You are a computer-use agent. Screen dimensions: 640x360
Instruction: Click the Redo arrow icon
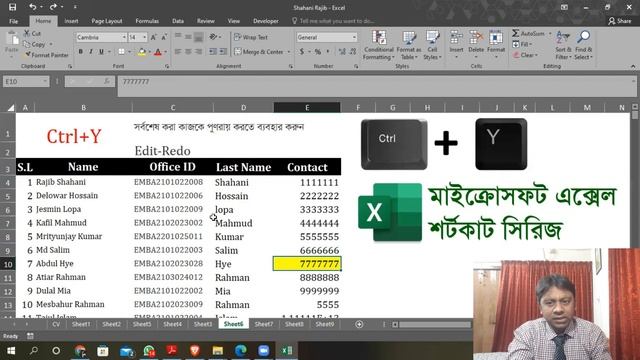[x=53, y=7]
